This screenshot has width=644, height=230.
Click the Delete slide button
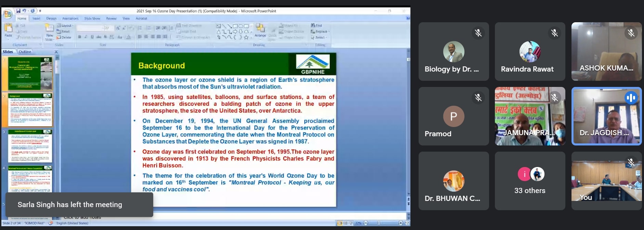64,37
